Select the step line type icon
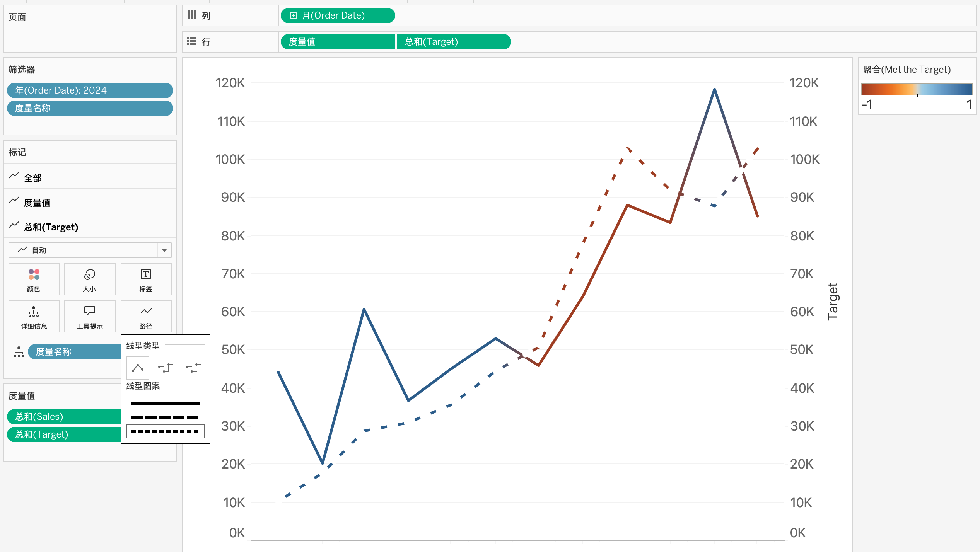 pyautogui.click(x=165, y=368)
